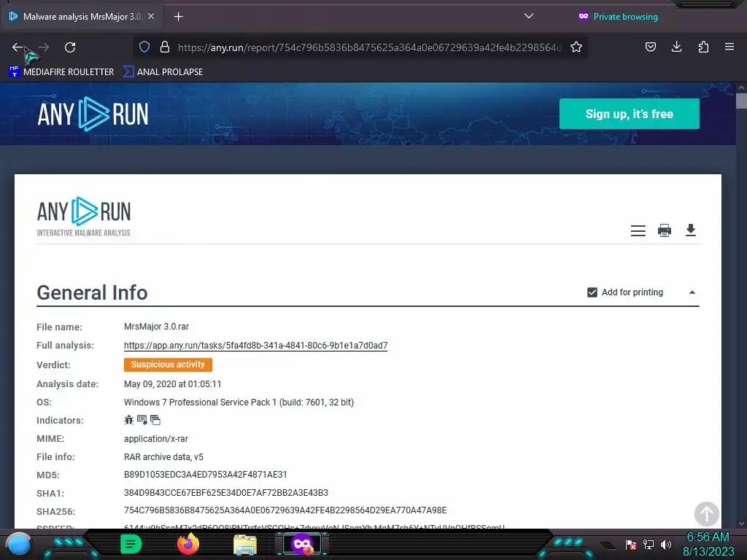Select the Malware analysis MrsMajor tab

(x=82, y=17)
